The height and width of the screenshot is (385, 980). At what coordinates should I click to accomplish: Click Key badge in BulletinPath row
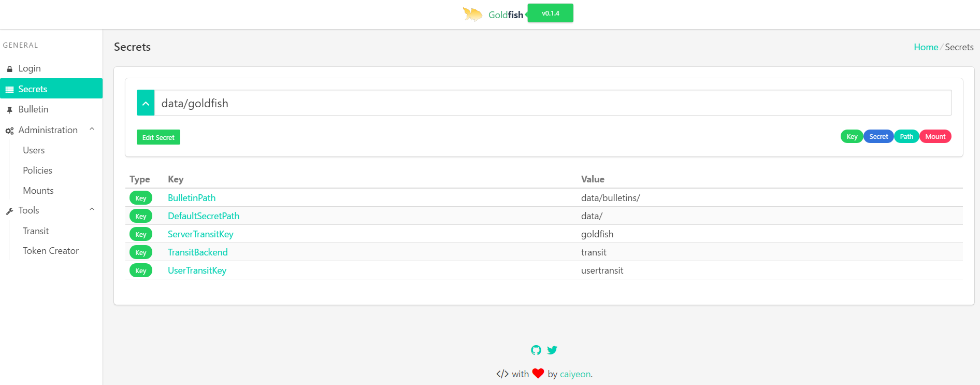[x=141, y=198]
